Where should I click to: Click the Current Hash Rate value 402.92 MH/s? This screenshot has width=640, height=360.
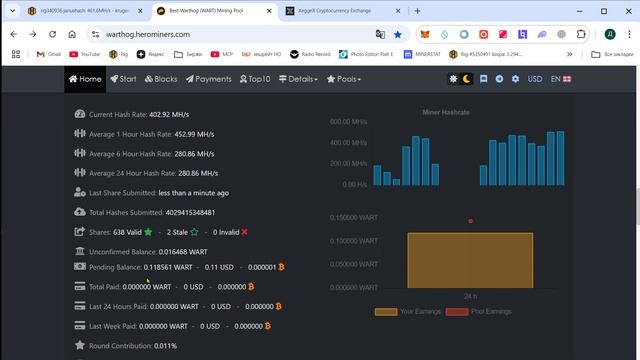coord(169,115)
